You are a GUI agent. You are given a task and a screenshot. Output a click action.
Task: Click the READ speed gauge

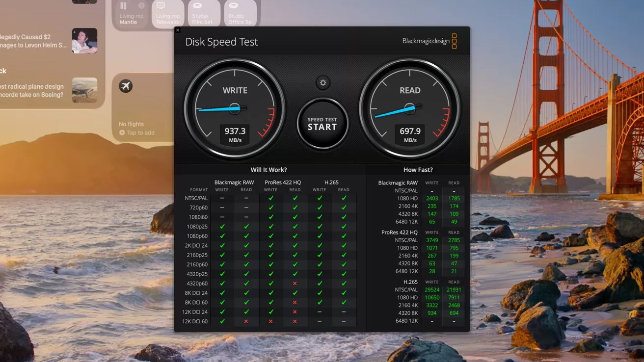click(409, 109)
